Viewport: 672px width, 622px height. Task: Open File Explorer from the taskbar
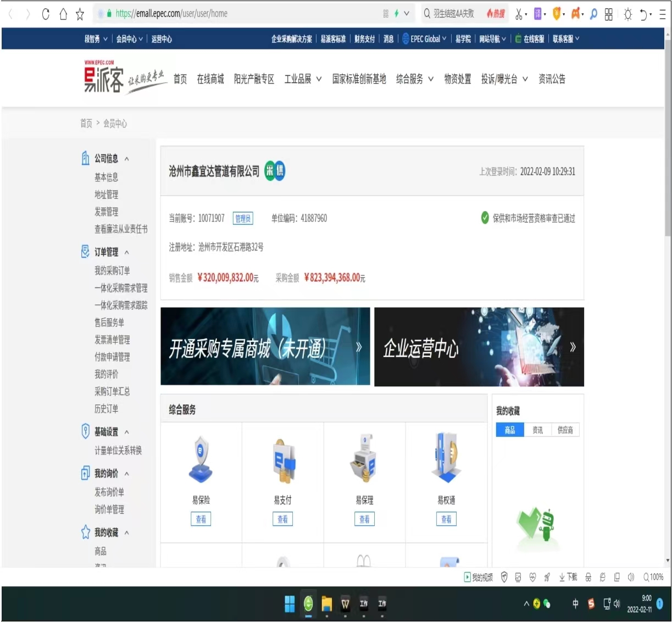pyautogui.click(x=327, y=604)
